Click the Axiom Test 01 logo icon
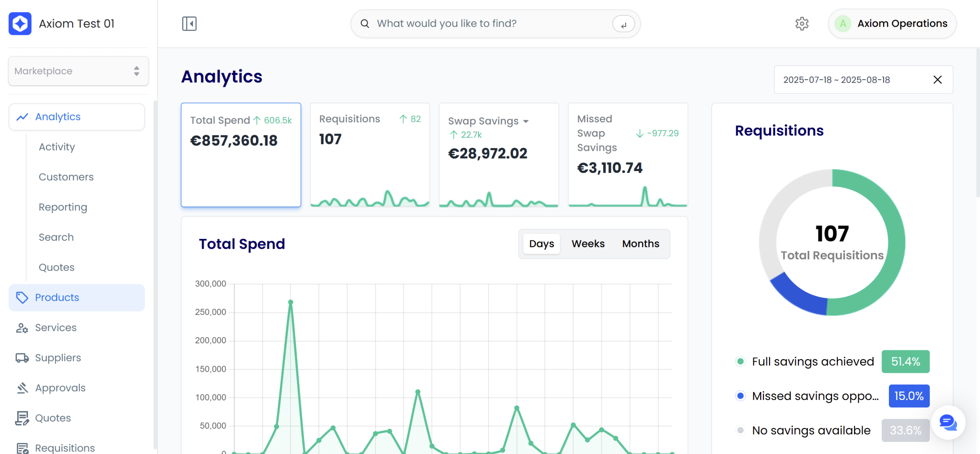The width and height of the screenshot is (980, 454). pyautogui.click(x=20, y=24)
